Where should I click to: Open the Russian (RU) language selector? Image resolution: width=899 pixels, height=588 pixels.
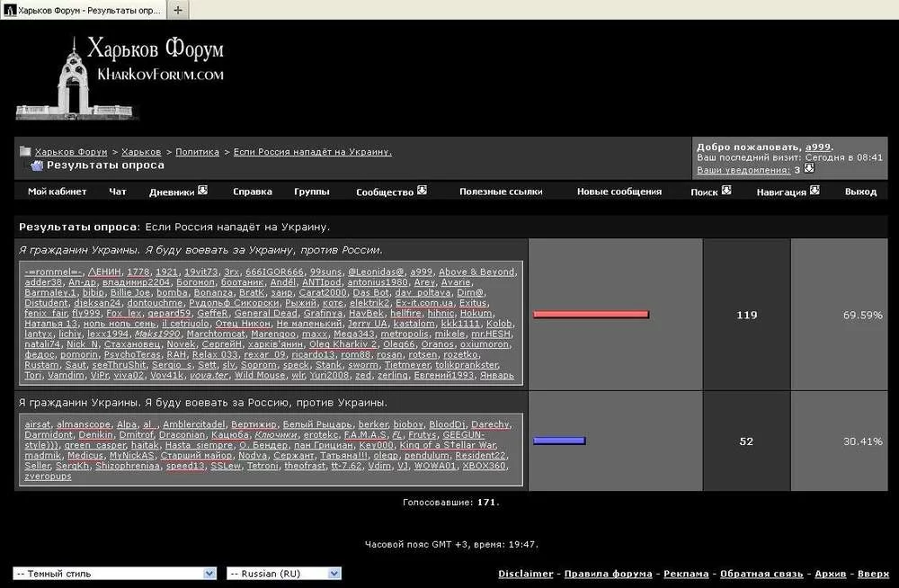click(284, 573)
